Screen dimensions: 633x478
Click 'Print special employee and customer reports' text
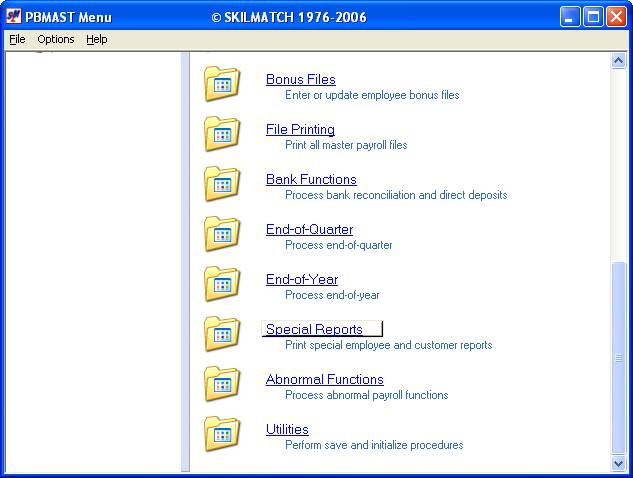[x=389, y=345]
